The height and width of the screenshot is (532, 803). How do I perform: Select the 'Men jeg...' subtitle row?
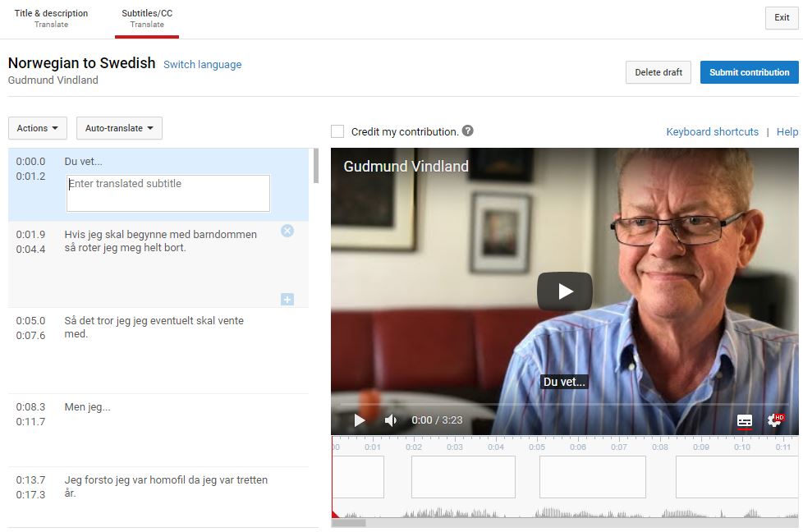pyautogui.click(x=158, y=430)
